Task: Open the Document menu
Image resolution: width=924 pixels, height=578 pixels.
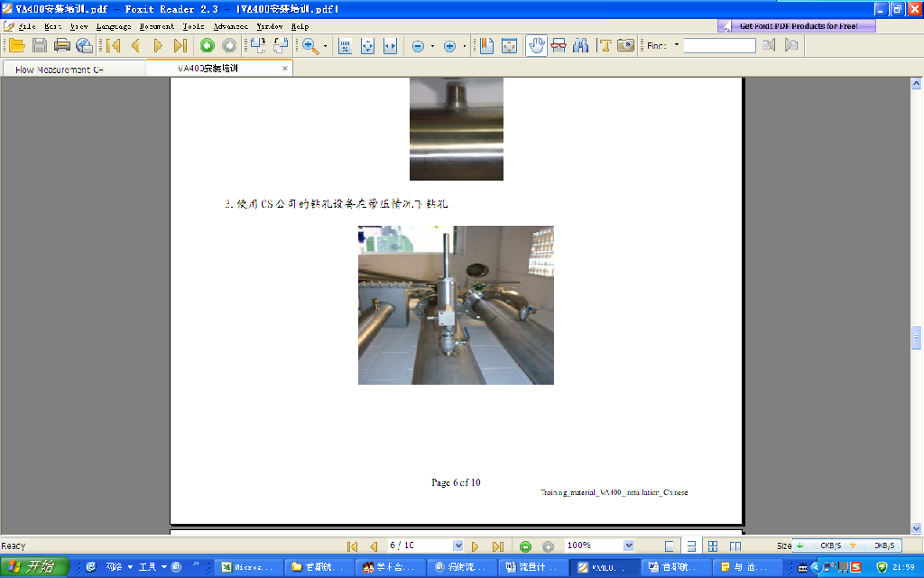Action: point(157,26)
